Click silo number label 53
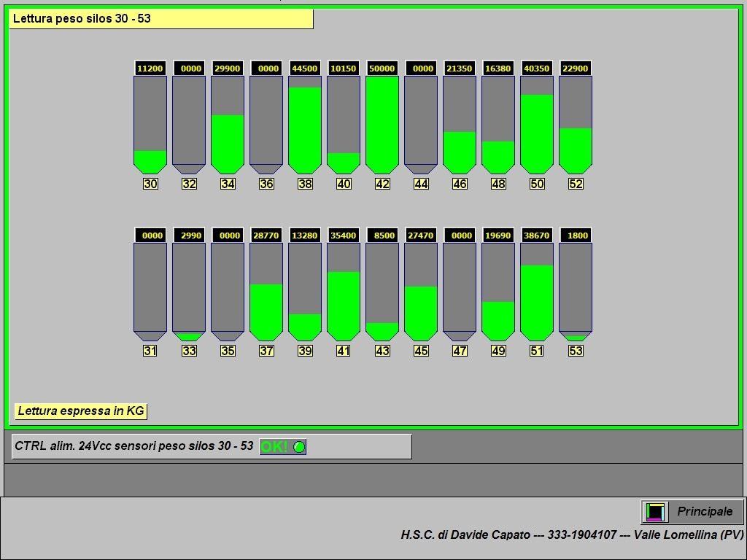The image size is (747, 560). (x=576, y=351)
